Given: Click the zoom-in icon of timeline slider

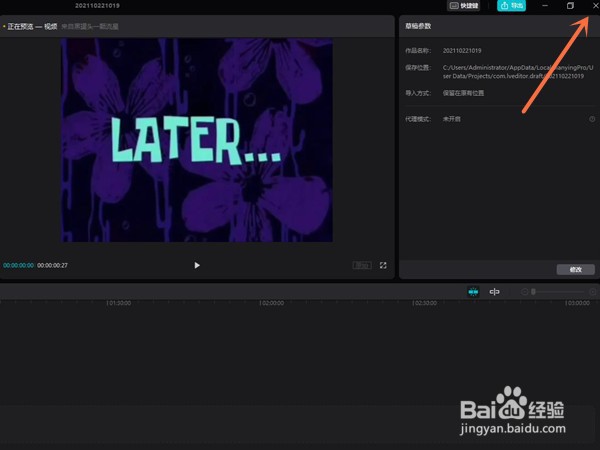Looking at the screenshot, I should point(593,292).
